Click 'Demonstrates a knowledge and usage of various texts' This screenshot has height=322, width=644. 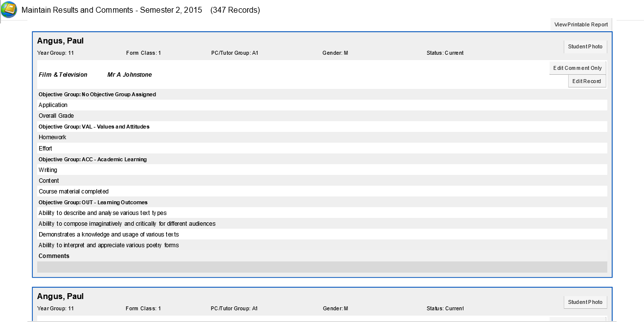coord(109,235)
